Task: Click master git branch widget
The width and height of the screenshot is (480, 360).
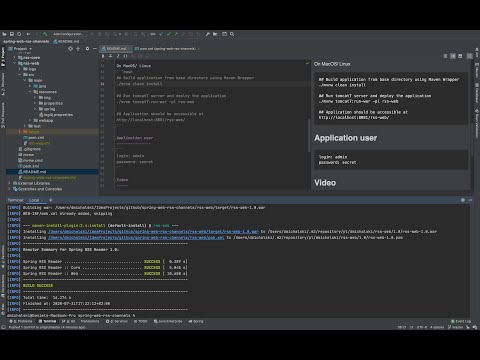Action: click(456, 327)
